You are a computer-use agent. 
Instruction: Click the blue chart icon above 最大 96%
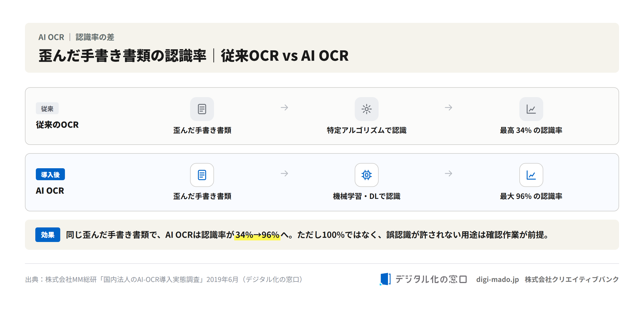click(531, 175)
